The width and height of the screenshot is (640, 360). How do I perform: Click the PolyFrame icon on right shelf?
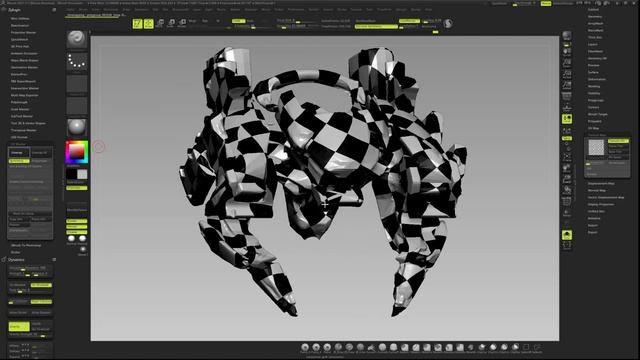coord(567,202)
